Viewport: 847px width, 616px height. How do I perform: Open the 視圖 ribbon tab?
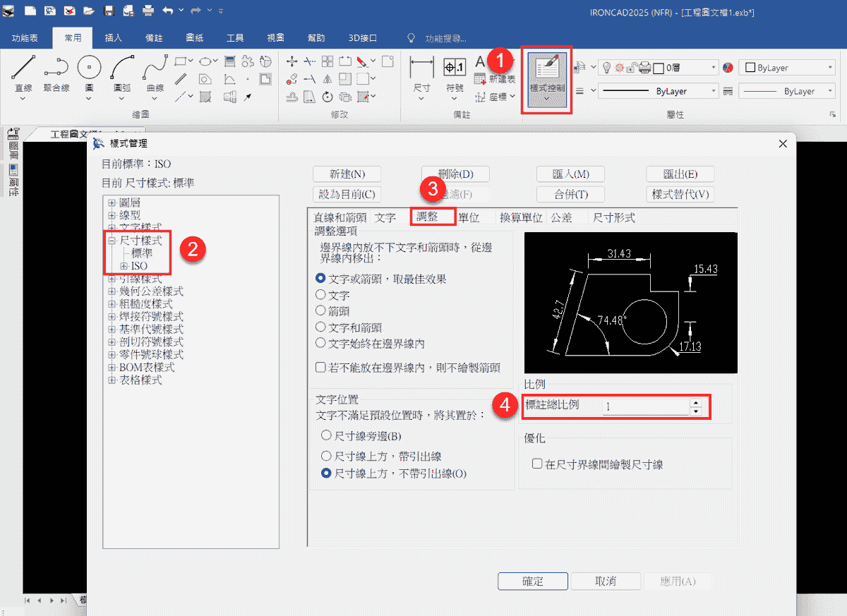coord(276,38)
